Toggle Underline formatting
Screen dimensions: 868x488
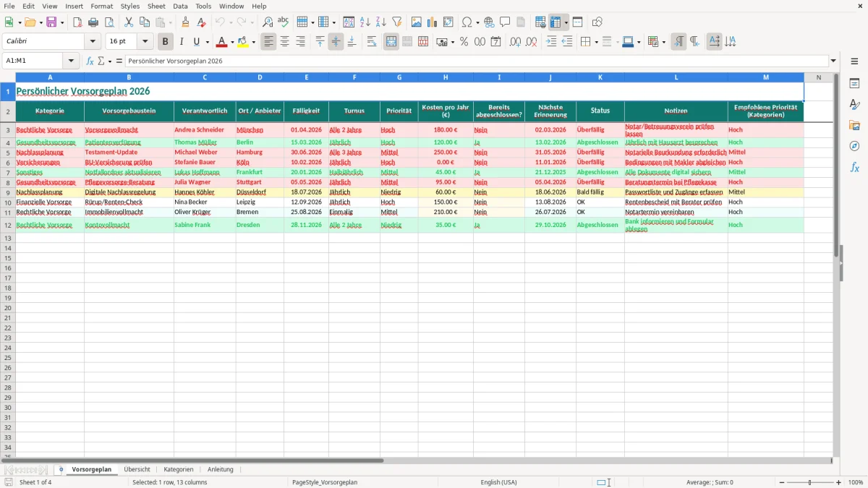click(197, 42)
